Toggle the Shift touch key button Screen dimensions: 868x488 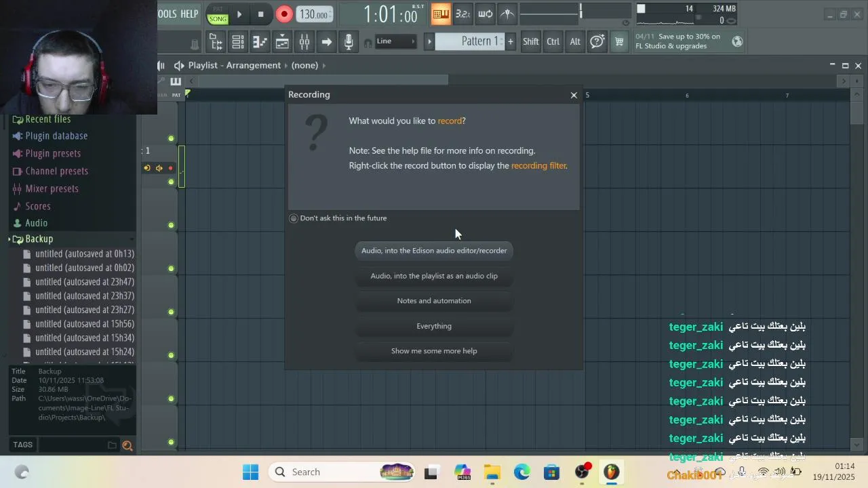click(x=531, y=42)
